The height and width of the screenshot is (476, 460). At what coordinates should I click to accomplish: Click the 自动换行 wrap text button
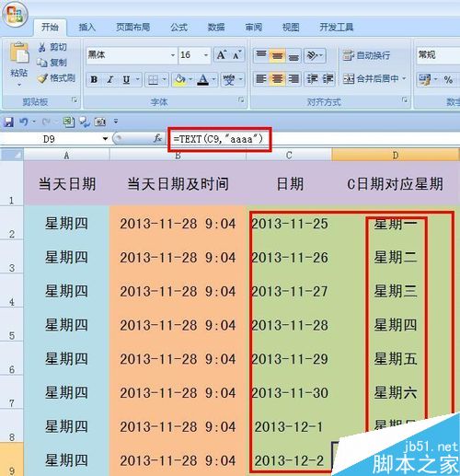[366, 55]
